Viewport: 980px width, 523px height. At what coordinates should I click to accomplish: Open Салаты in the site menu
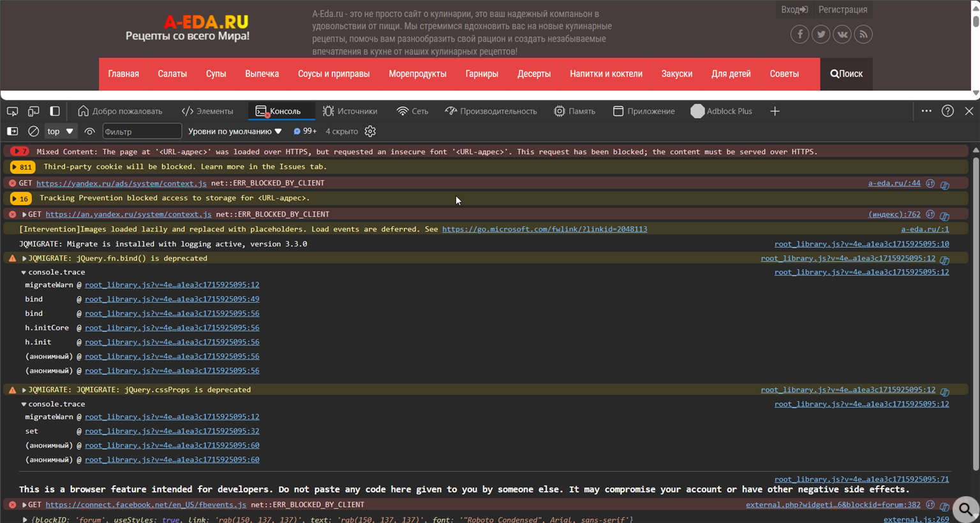(x=172, y=74)
